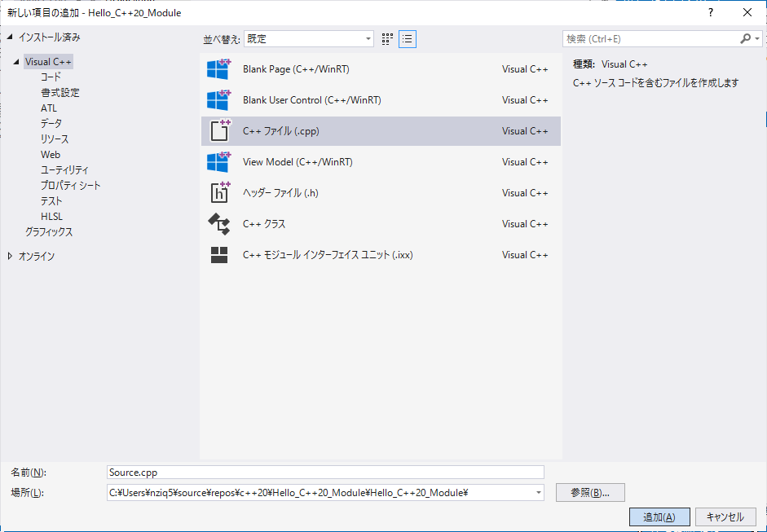Collapse the Visual C++ tree node

(x=17, y=62)
